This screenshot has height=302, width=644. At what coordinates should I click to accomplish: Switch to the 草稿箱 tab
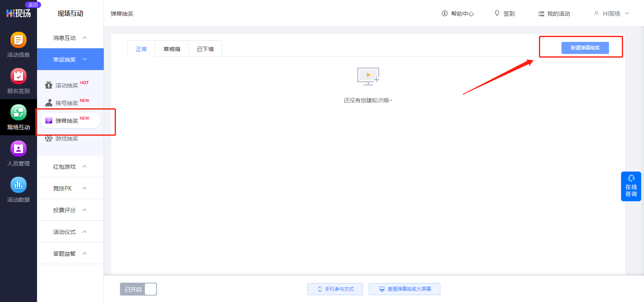(x=172, y=49)
